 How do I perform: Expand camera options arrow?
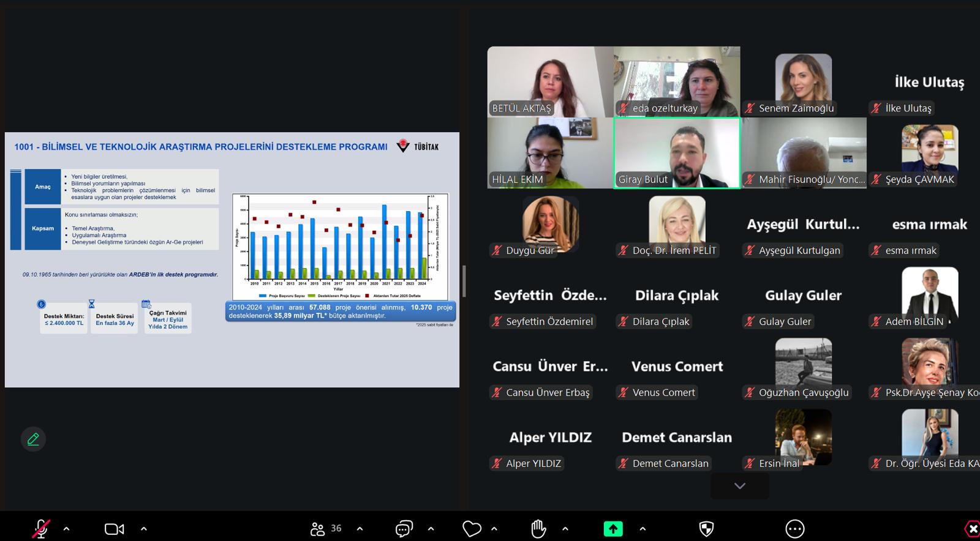(x=144, y=529)
